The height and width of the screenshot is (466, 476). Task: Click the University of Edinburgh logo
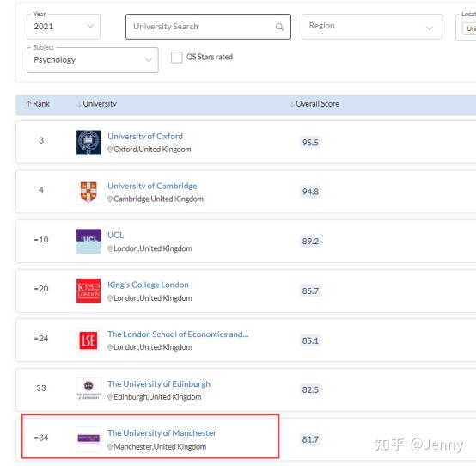coord(88,389)
